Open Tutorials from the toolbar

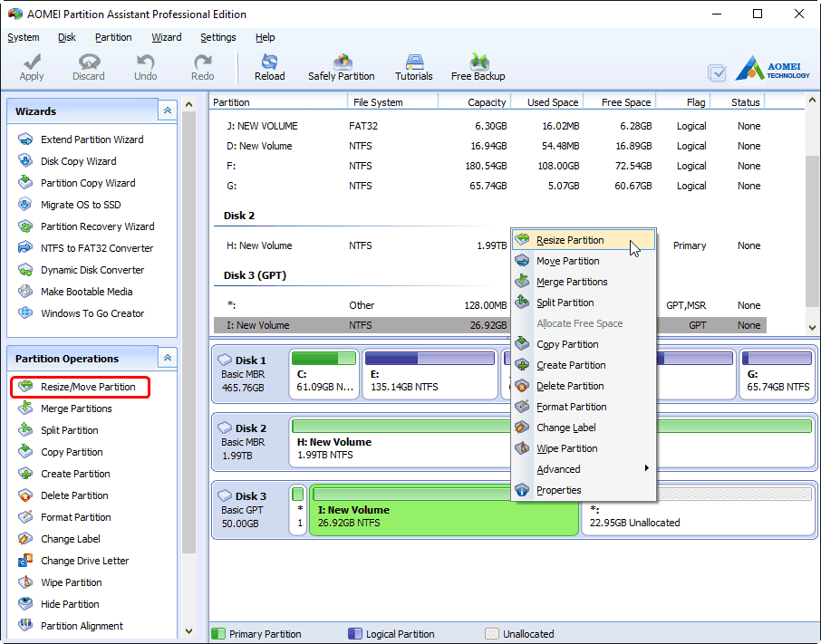click(x=413, y=67)
